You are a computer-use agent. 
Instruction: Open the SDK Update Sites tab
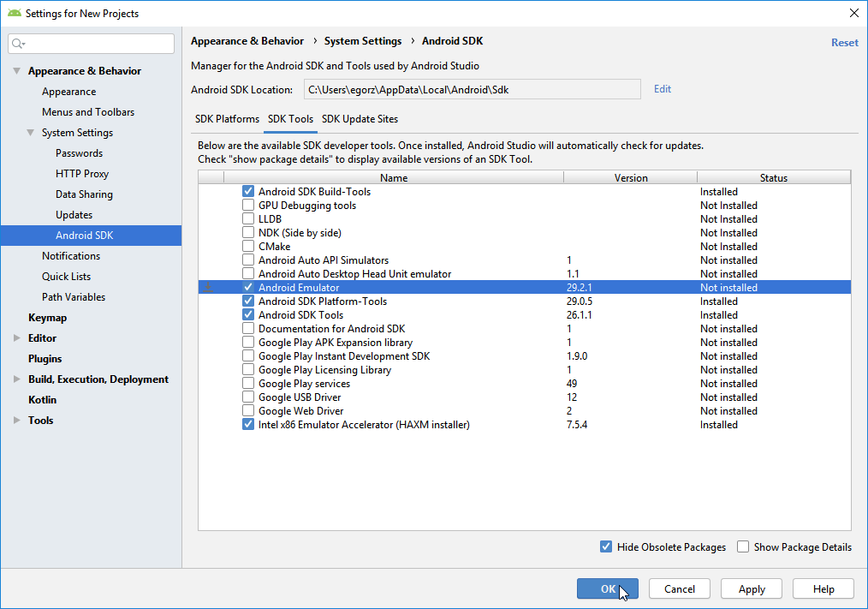click(360, 119)
